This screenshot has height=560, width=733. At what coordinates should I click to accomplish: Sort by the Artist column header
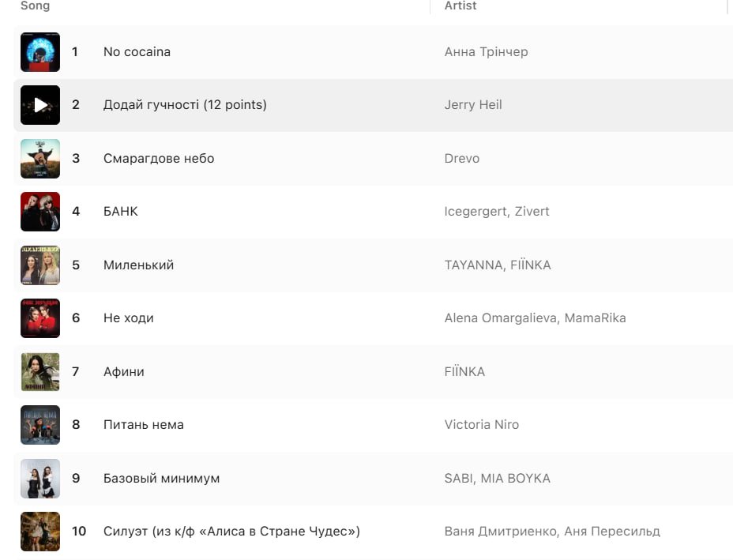pyautogui.click(x=460, y=6)
